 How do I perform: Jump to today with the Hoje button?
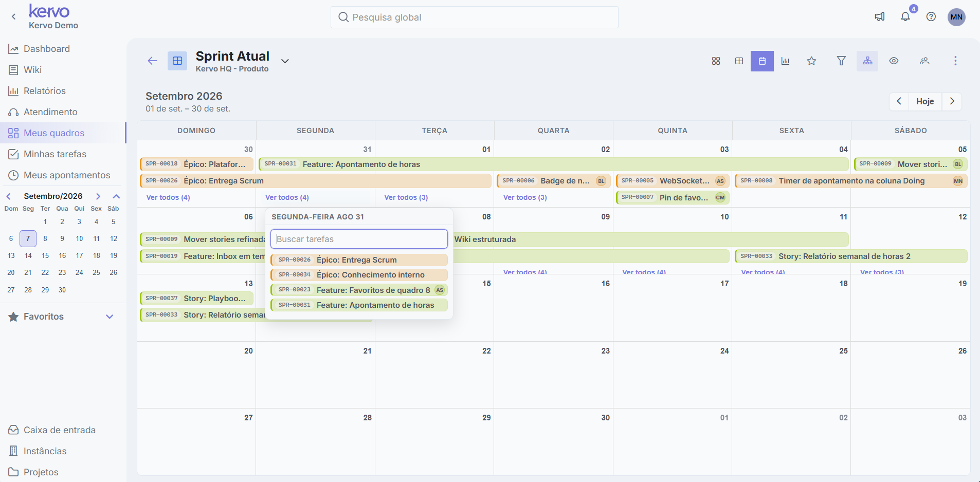[925, 101]
